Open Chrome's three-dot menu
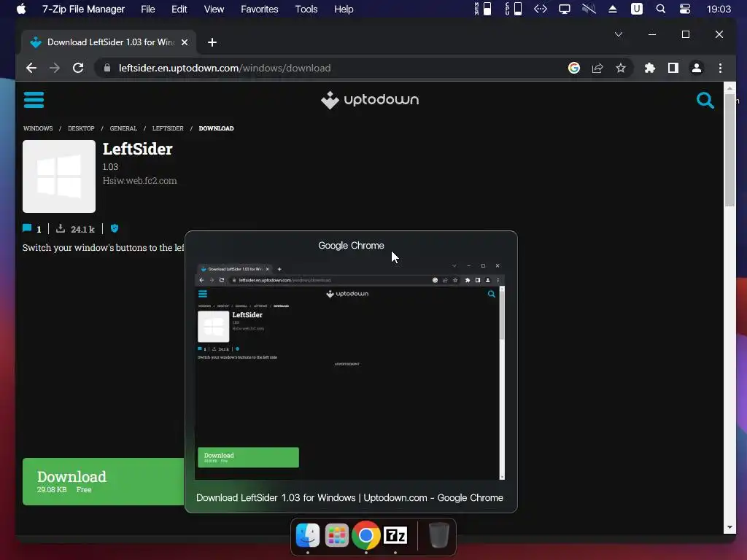 (720, 68)
